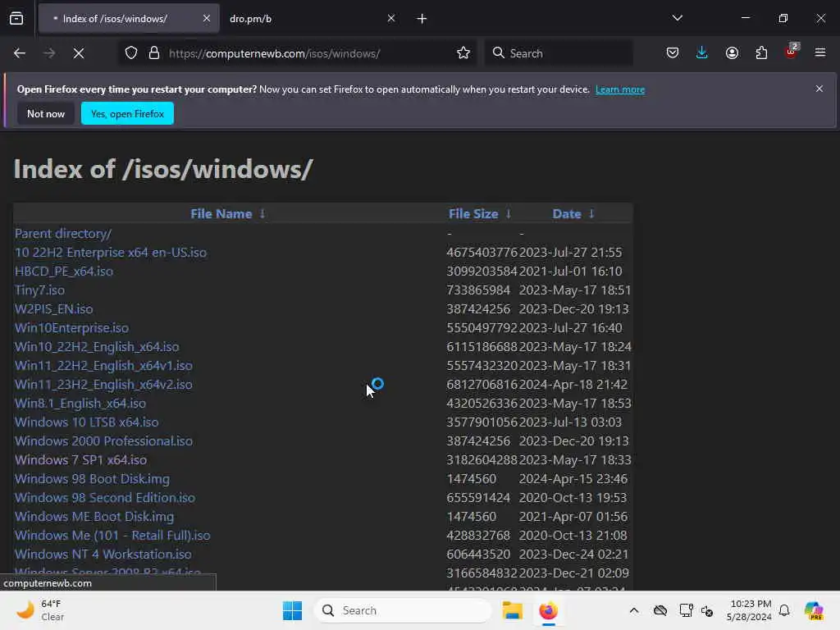Show hidden system tray icons
Image resolution: width=840 pixels, height=630 pixels.
634,610
